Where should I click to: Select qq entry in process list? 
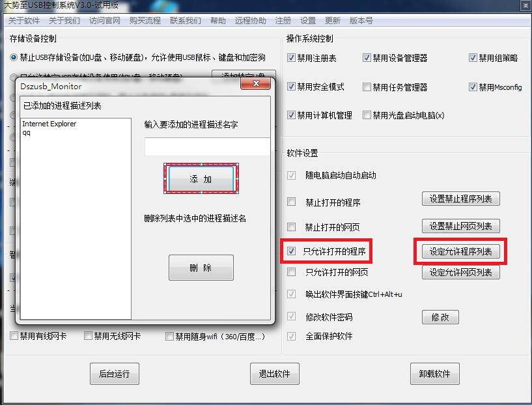pos(27,133)
